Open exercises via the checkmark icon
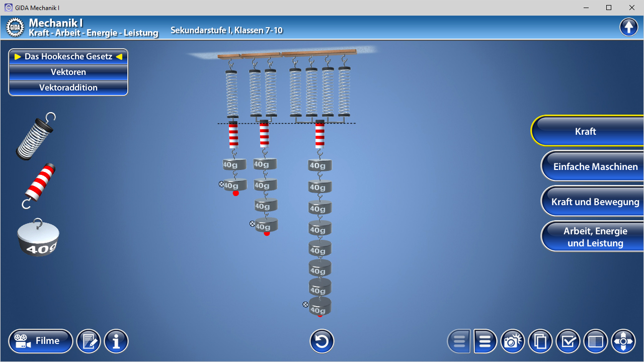 [x=568, y=341]
